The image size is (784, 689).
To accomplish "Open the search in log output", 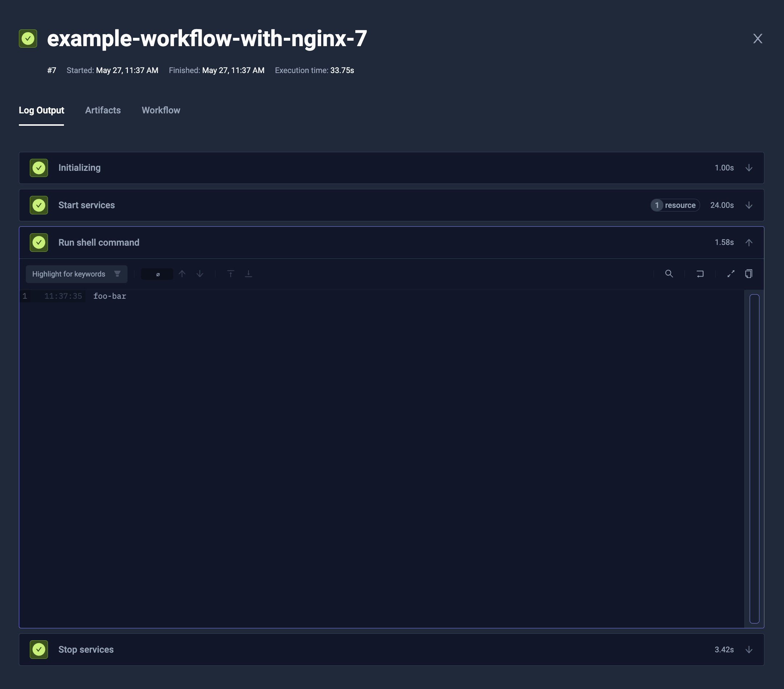I will pos(669,274).
